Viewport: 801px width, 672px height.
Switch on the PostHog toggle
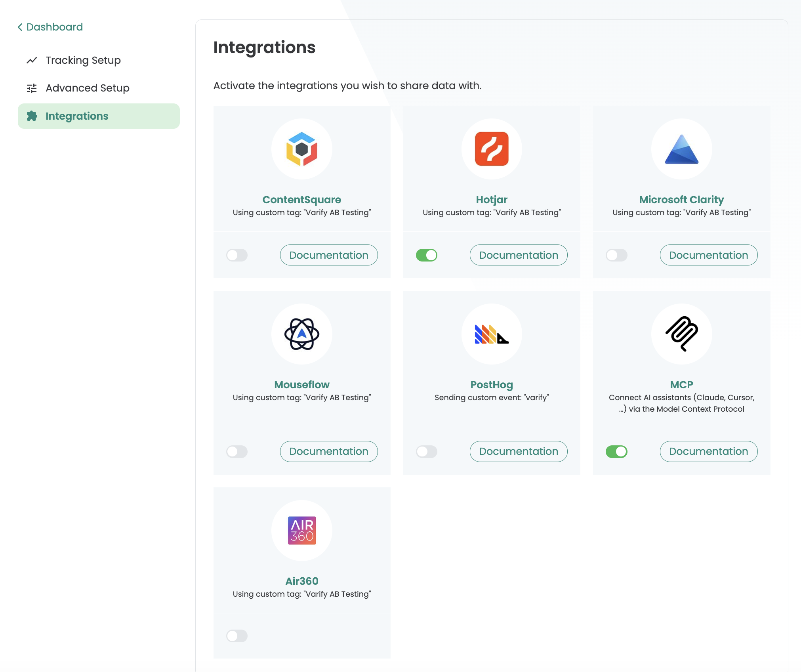(x=427, y=451)
